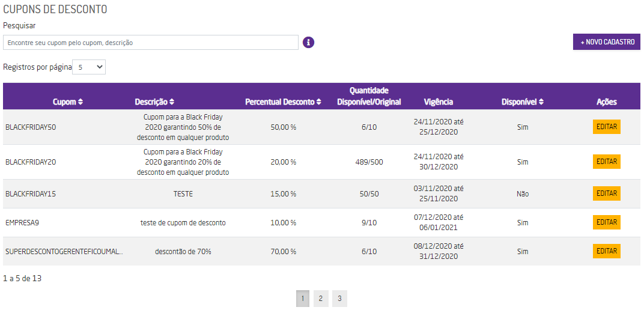The width and height of the screenshot is (644, 310).
Task: Click the search info icon
Action: 309,42
